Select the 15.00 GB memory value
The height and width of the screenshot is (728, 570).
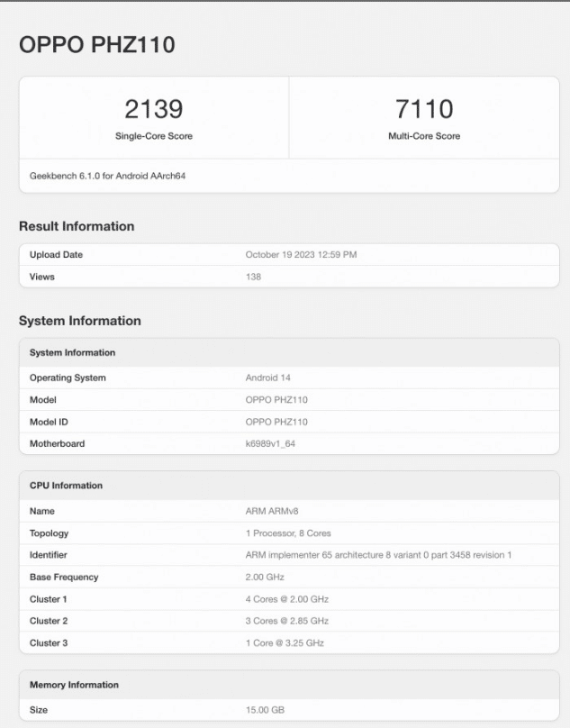(x=265, y=710)
